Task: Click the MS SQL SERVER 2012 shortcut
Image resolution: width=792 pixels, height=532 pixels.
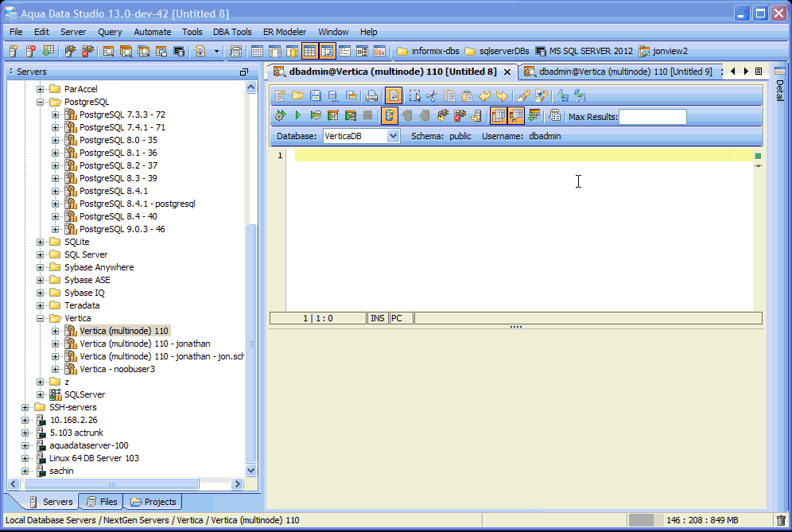Action: point(584,51)
